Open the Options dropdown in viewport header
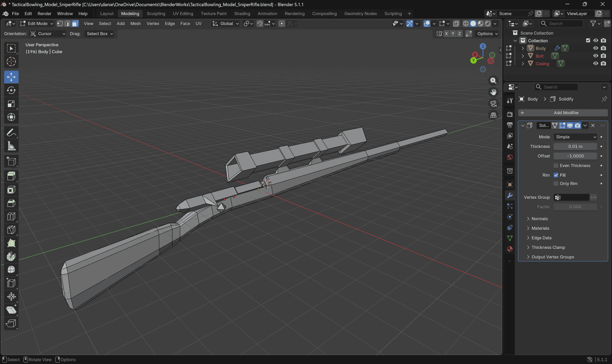Screen dimensions: 612x364 (487, 34)
